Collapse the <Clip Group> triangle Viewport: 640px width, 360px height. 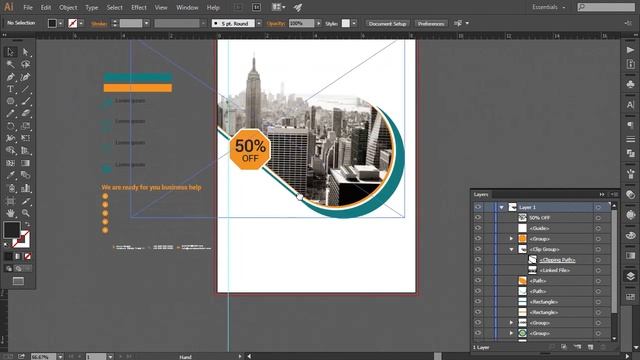click(511, 249)
